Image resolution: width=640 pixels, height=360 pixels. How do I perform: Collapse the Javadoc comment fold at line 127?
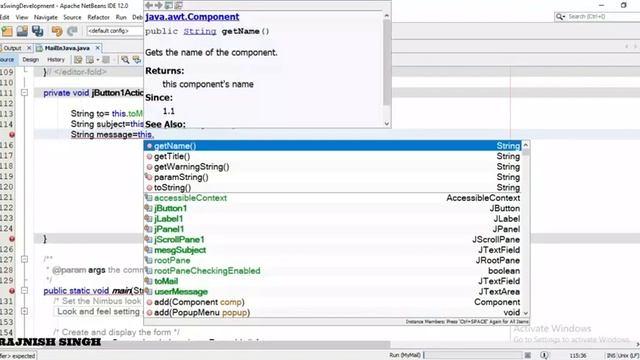(x=24, y=259)
